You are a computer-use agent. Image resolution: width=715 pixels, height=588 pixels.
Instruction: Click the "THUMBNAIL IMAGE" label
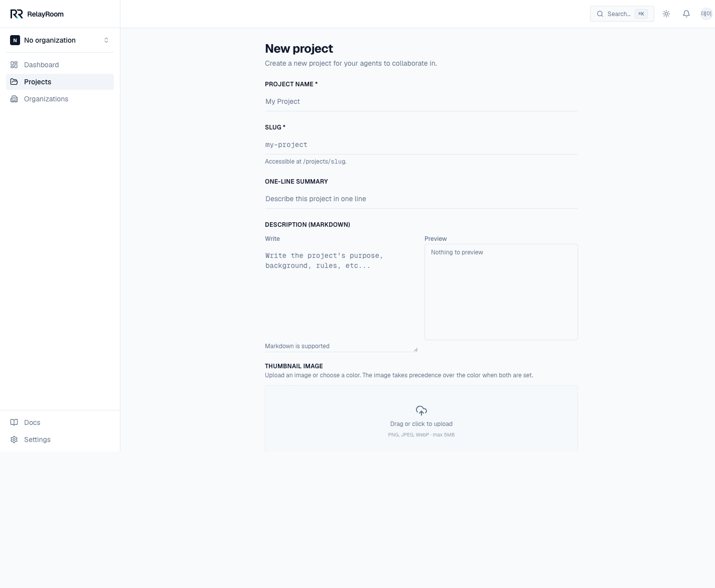[x=294, y=366]
